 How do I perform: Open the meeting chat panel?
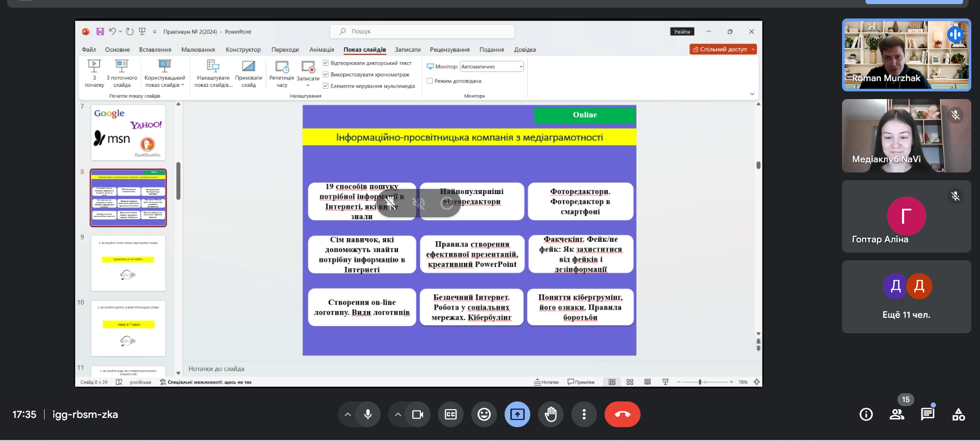(927, 414)
